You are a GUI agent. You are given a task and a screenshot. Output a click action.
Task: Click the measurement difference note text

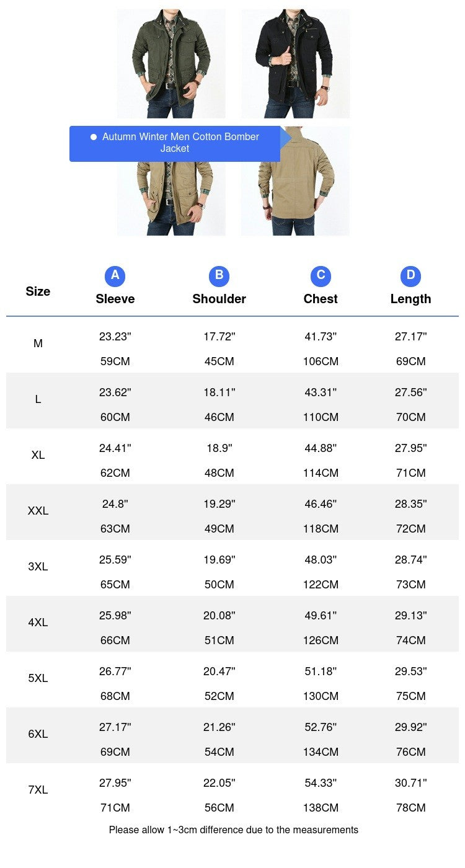tap(233, 830)
